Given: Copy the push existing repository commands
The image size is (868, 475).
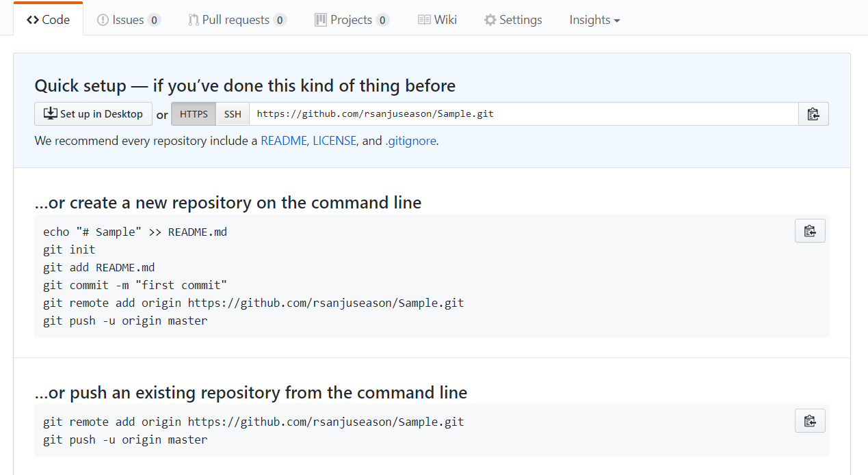Looking at the screenshot, I should (x=810, y=421).
